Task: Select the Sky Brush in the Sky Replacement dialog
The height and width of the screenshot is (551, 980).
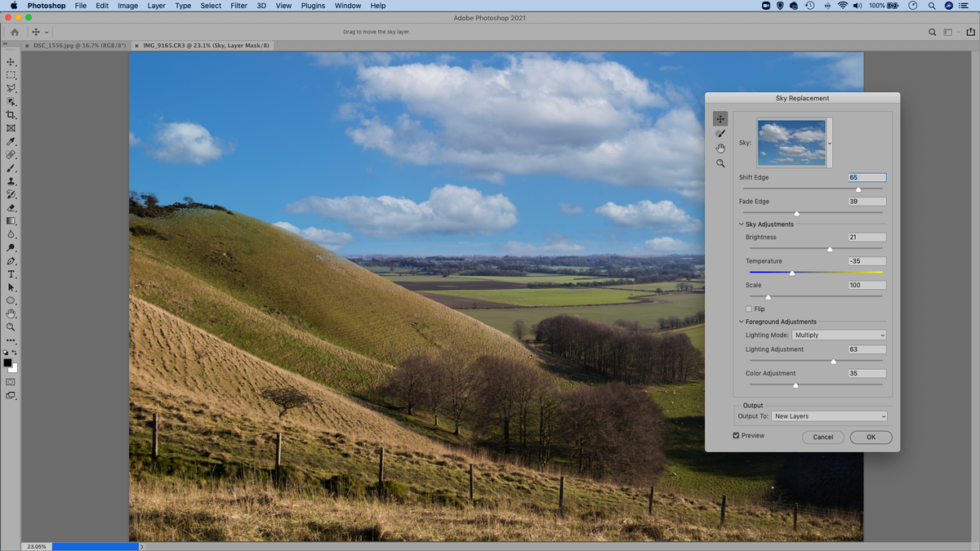Action: click(720, 133)
